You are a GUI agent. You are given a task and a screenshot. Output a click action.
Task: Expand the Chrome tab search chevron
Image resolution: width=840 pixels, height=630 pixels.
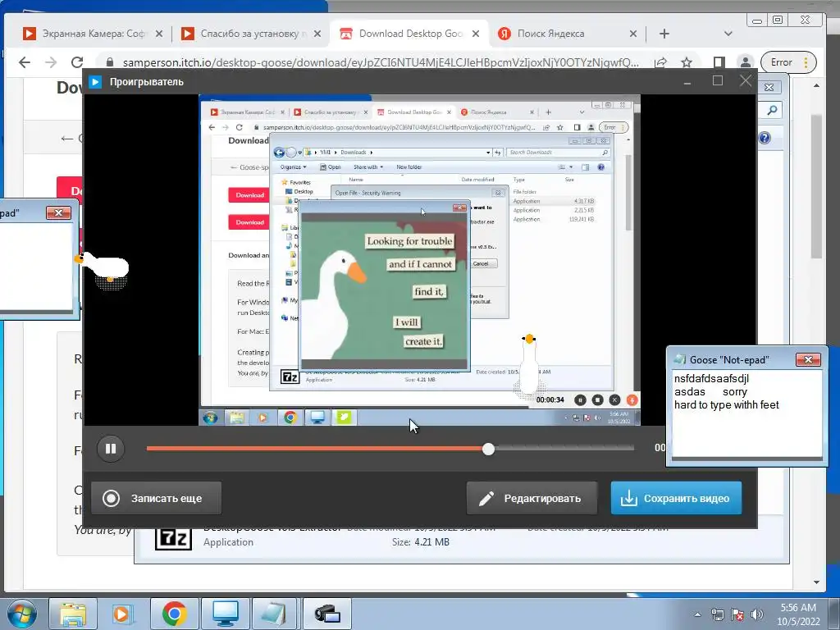[728, 34]
